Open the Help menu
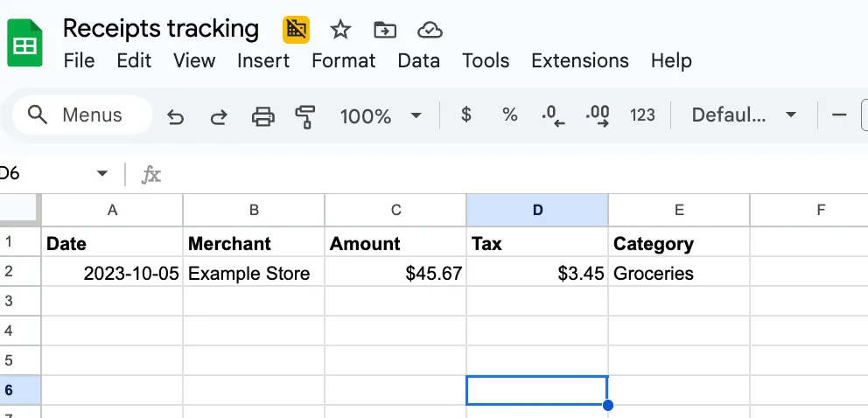The width and height of the screenshot is (868, 418). [671, 60]
